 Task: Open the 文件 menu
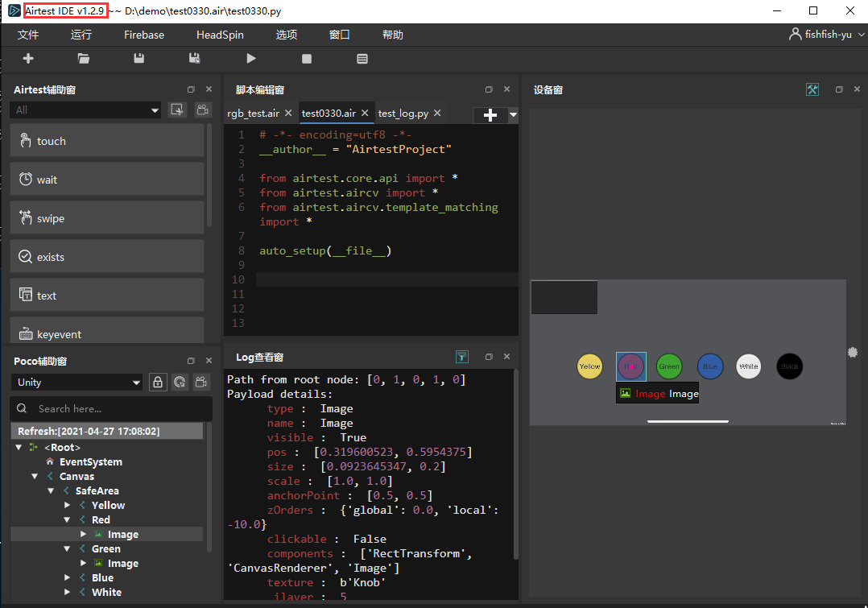(27, 35)
